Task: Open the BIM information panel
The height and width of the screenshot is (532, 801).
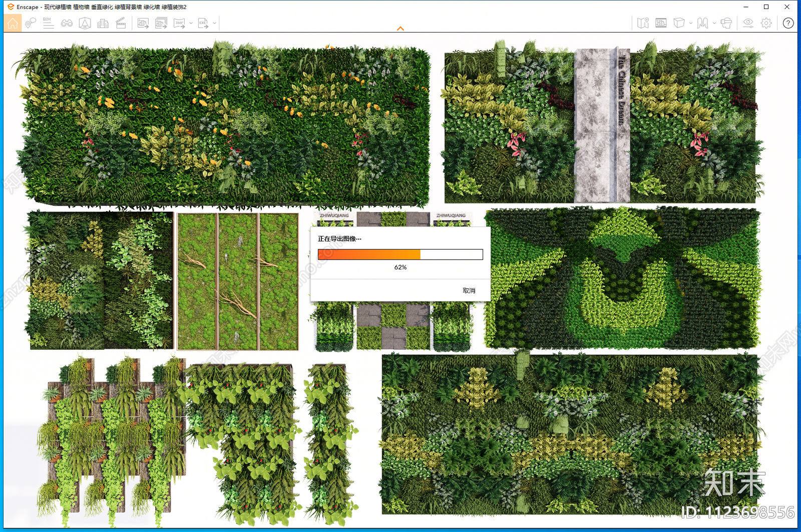Action: click(x=49, y=23)
